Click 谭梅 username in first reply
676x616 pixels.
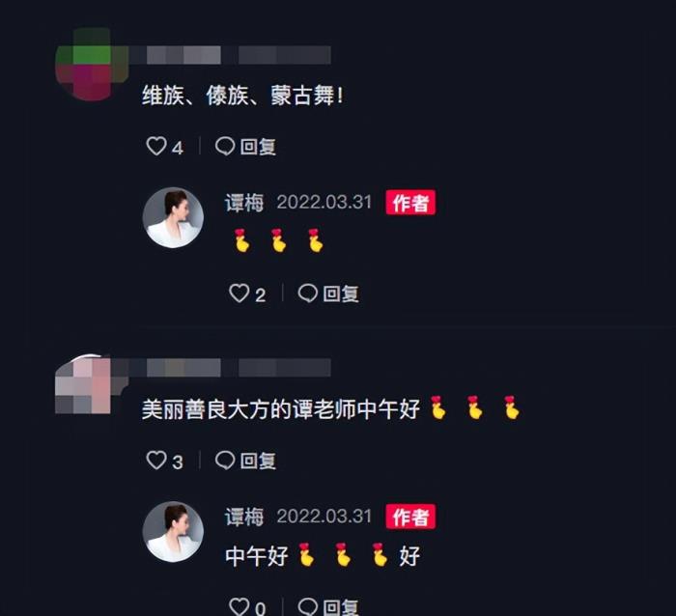pyautogui.click(x=244, y=203)
